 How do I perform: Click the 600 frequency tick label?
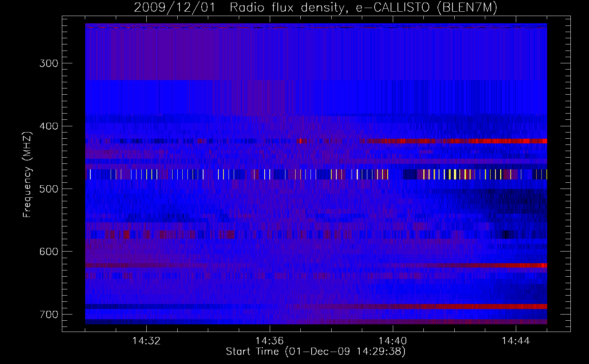click(x=49, y=252)
